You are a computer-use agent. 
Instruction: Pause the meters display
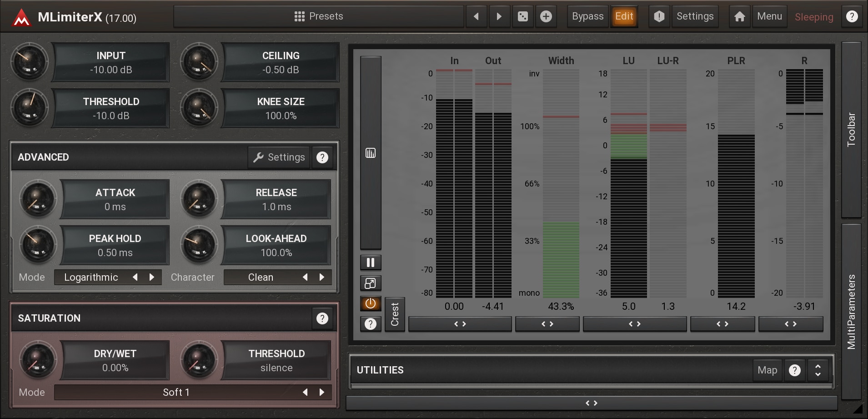point(370,263)
